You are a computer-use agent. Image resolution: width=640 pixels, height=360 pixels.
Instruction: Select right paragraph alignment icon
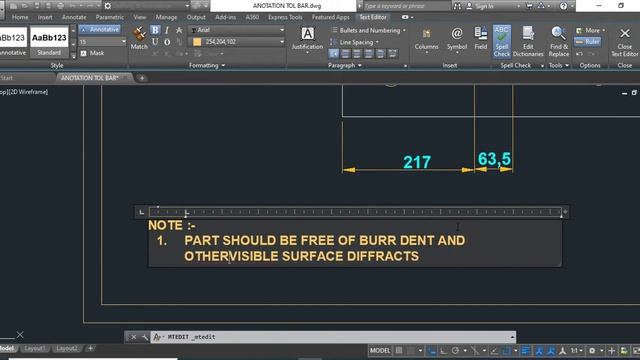point(369,53)
